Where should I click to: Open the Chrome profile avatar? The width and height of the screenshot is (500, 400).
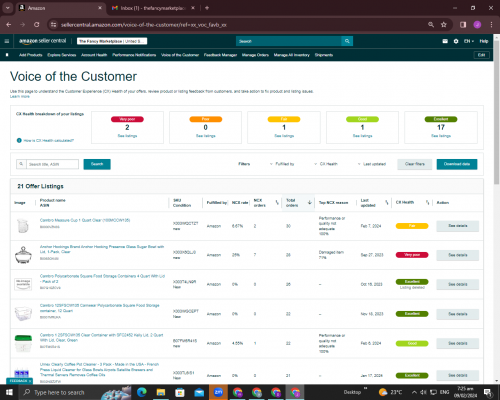477,25
